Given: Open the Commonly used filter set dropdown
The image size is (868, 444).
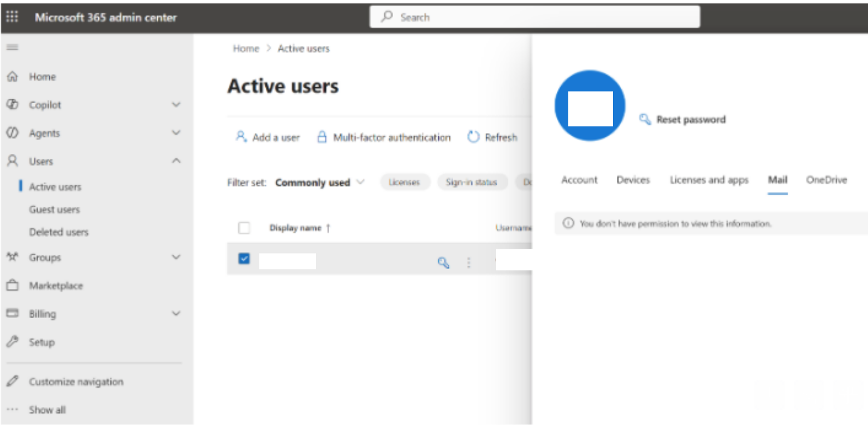Looking at the screenshot, I should [320, 182].
